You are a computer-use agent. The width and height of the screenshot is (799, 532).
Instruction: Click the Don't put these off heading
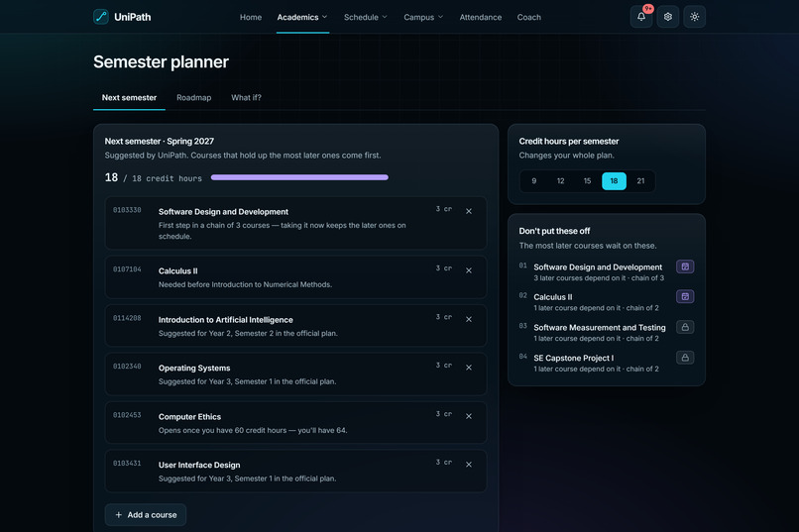(x=554, y=231)
